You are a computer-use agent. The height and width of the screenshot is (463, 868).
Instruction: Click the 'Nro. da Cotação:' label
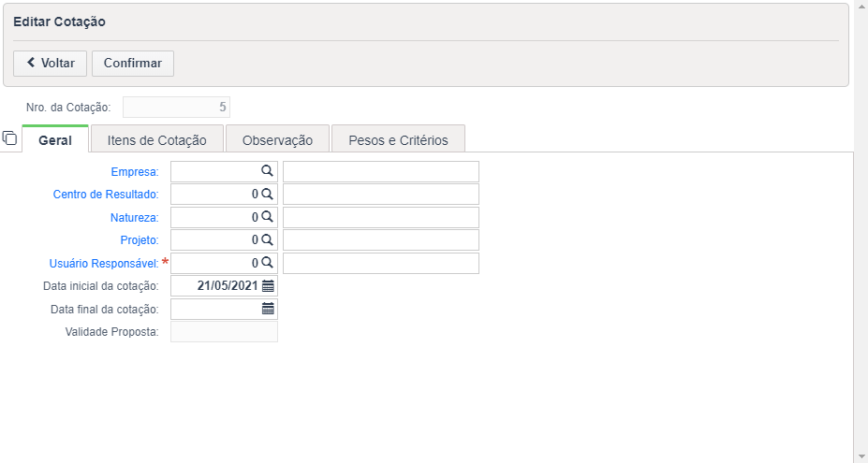coord(68,108)
